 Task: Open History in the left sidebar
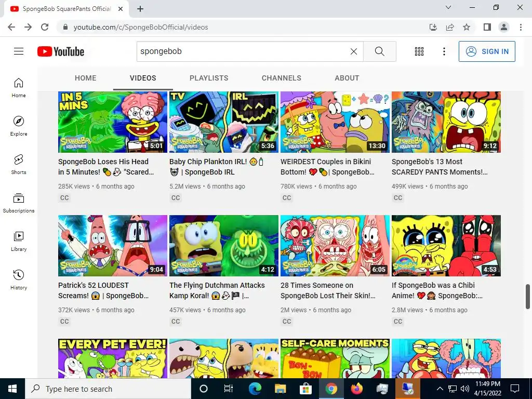(x=19, y=280)
